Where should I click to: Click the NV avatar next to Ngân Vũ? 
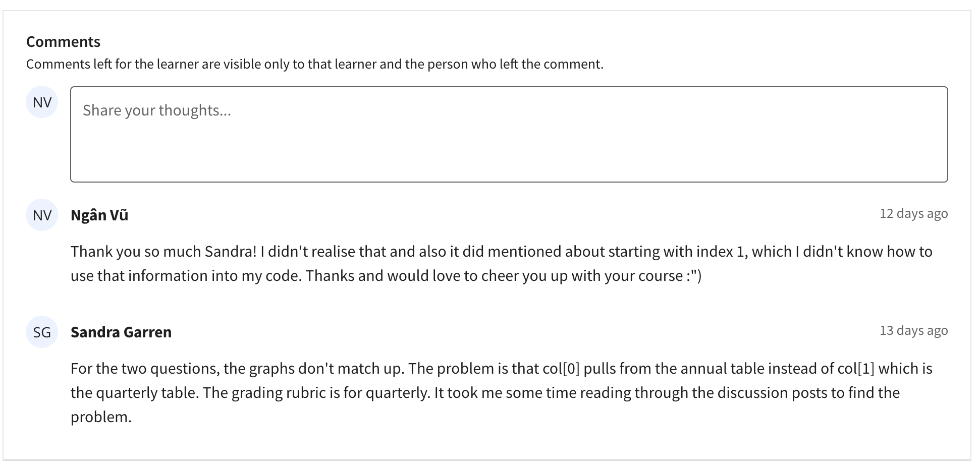click(42, 215)
